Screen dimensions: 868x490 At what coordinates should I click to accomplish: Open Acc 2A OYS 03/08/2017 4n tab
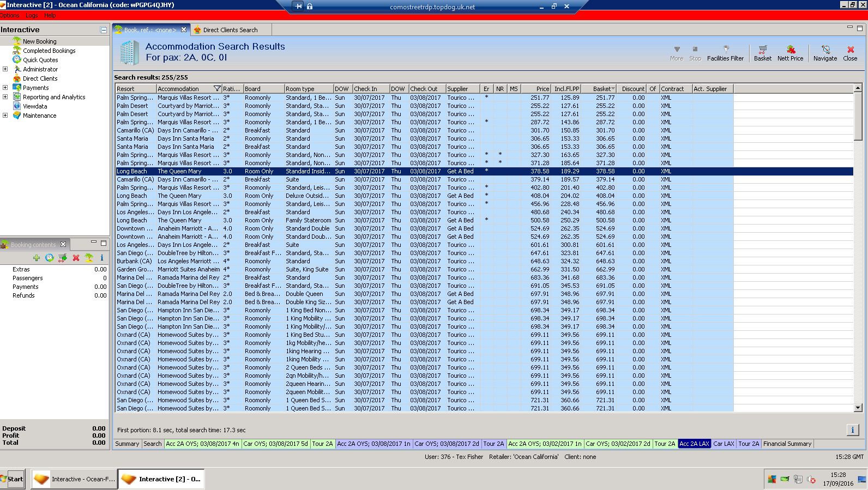(x=202, y=444)
